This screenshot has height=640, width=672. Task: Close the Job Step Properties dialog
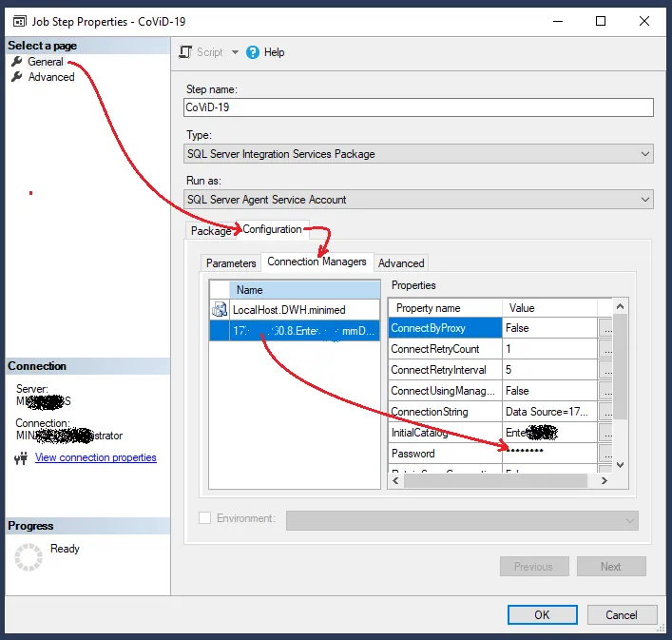point(644,21)
